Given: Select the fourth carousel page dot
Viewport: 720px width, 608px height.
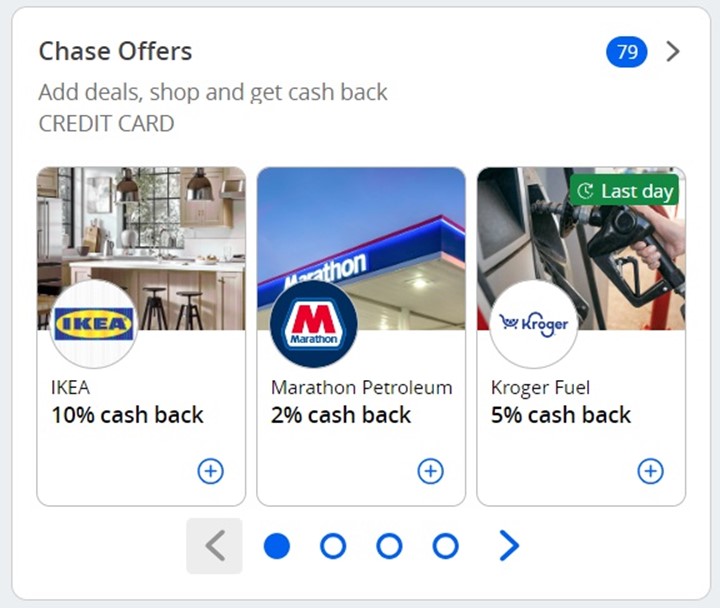Looking at the screenshot, I should (x=445, y=546).
